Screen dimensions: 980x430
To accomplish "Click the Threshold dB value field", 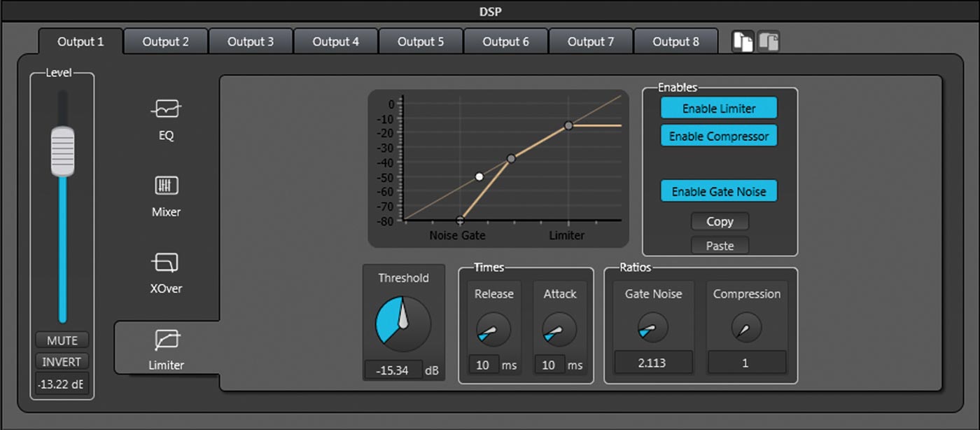I will [x=393, y=370].
